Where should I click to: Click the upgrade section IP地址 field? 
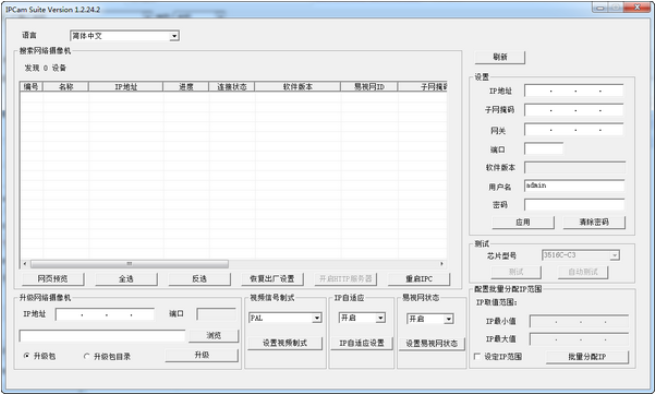pyautogui.click(x=105, y=315)
